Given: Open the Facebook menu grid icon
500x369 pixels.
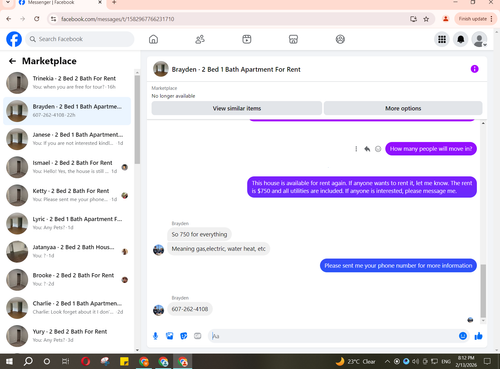Looking at the screenshot, I should (442, 39).
